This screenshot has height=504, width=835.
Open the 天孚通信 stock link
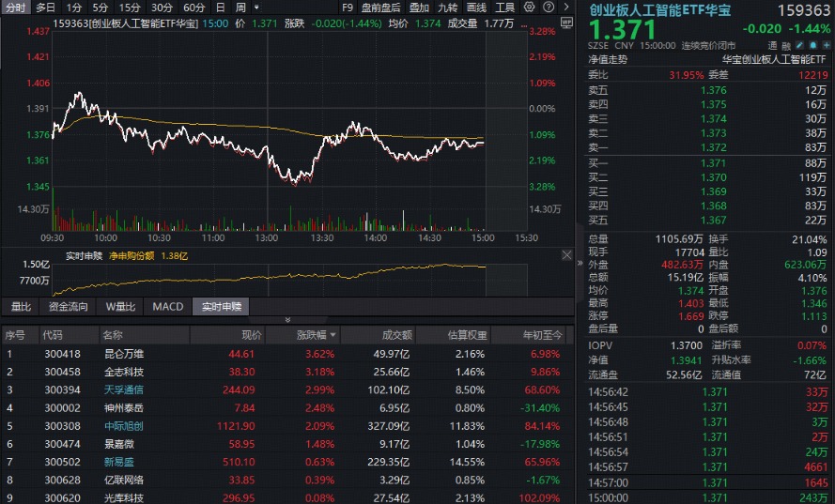point(124,389)
